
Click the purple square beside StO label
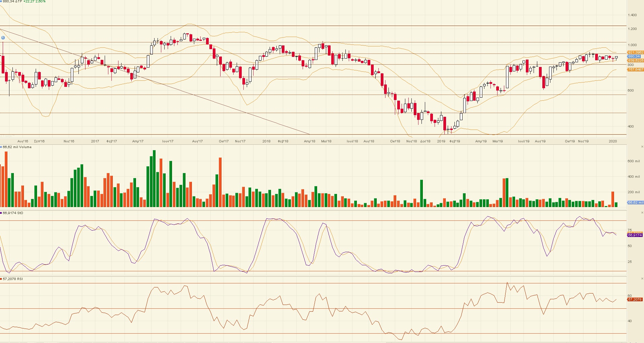1,213
